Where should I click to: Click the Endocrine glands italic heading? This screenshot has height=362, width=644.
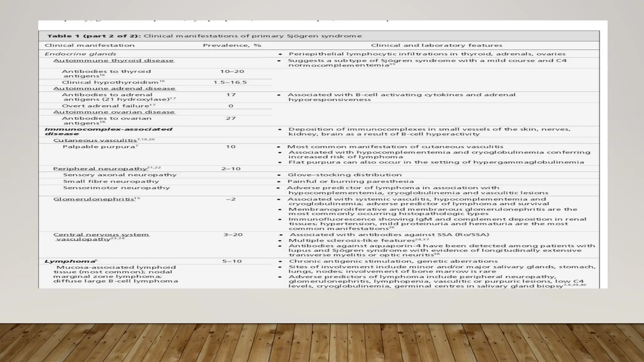[x=80, y=54]
